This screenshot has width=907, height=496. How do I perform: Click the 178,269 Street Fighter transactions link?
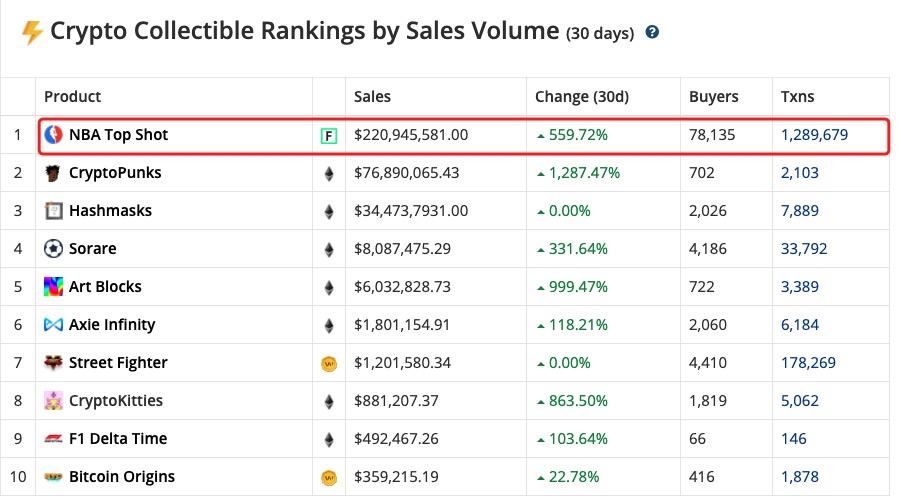tap(809, 363)
